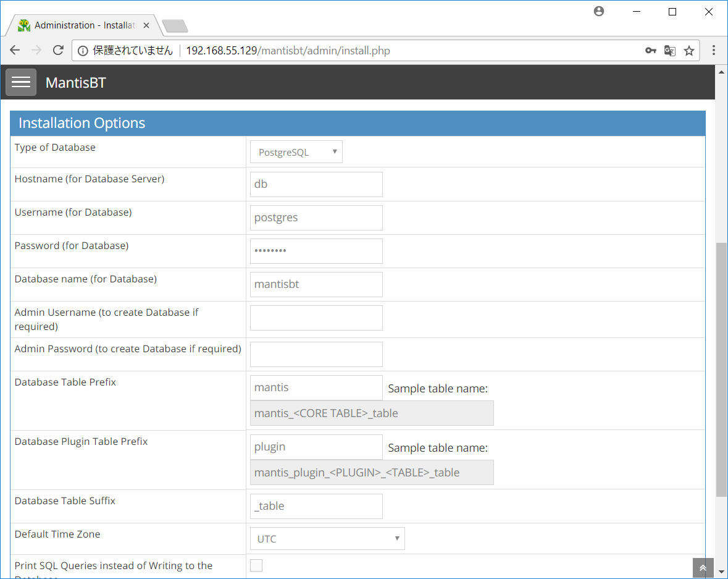Click the browser back navigation arrow

[15, 50]
